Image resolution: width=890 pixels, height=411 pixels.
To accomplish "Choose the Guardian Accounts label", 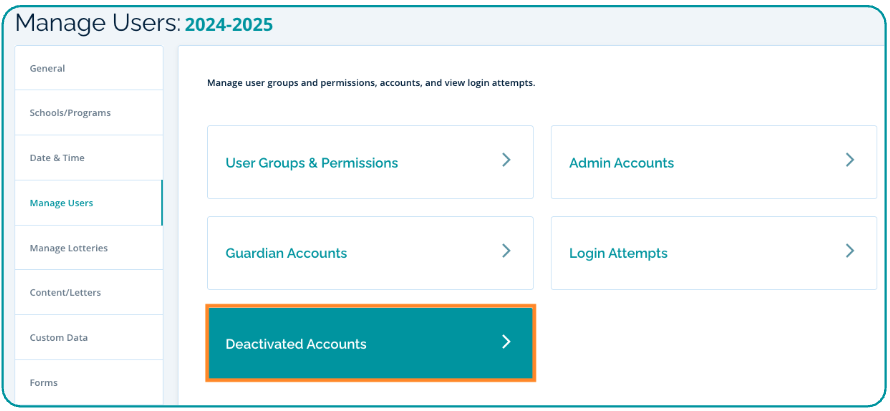I will coord(286,253).
